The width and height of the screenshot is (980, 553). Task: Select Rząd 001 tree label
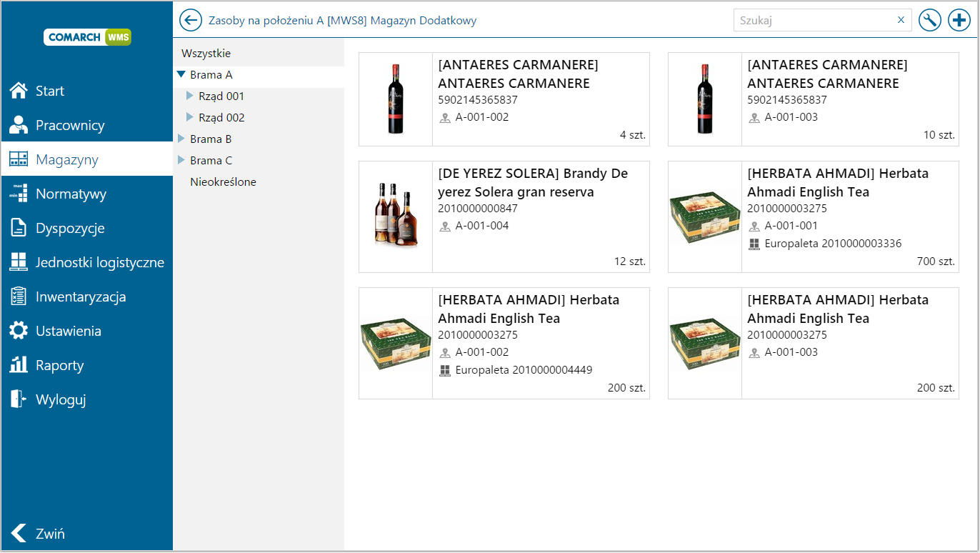(221, 96)
